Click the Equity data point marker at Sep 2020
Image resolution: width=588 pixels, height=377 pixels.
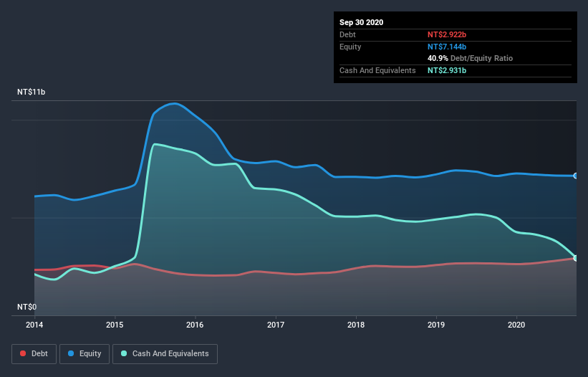click(576, 176)
